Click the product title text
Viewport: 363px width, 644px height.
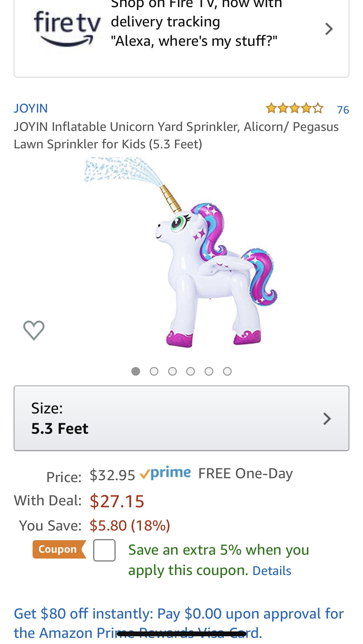[x=176, y=135]
